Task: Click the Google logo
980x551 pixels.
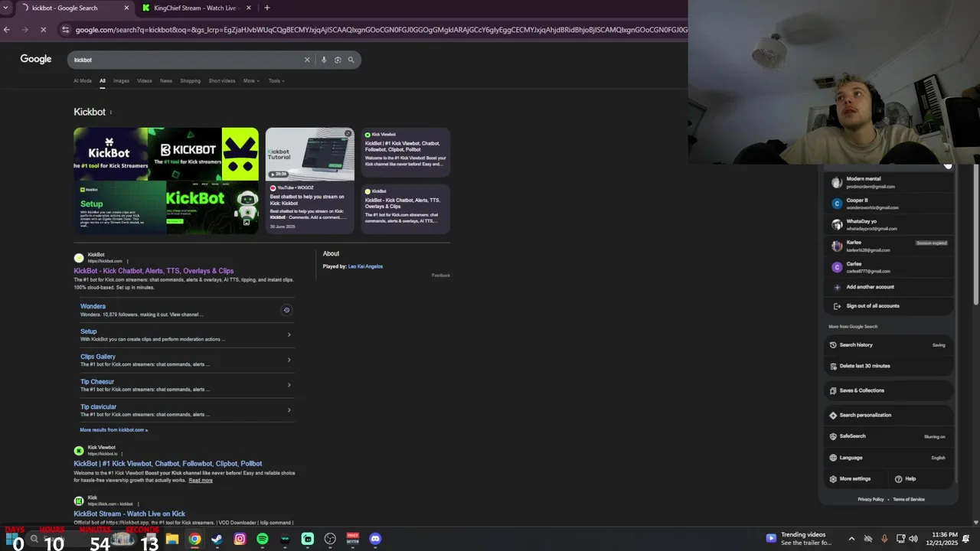Action: click(x=36, y=59)
